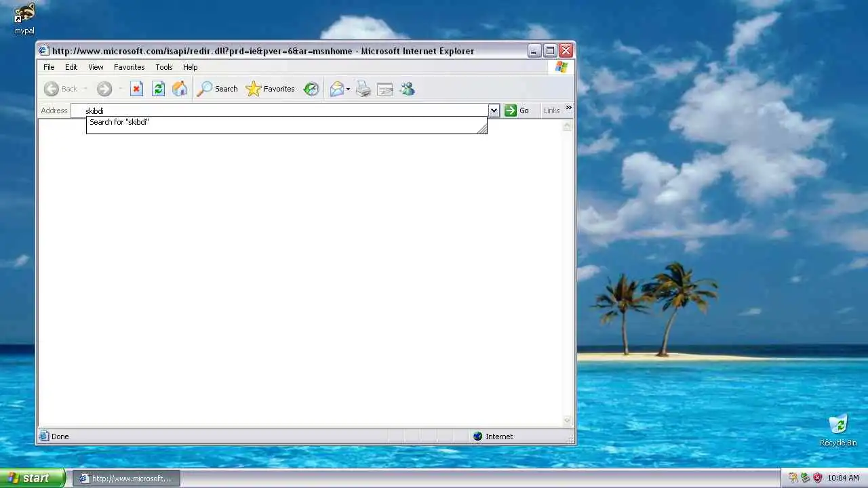Screen dimensions: 868x488
Task: Click the Done status bar text
Action: (60, 436)
